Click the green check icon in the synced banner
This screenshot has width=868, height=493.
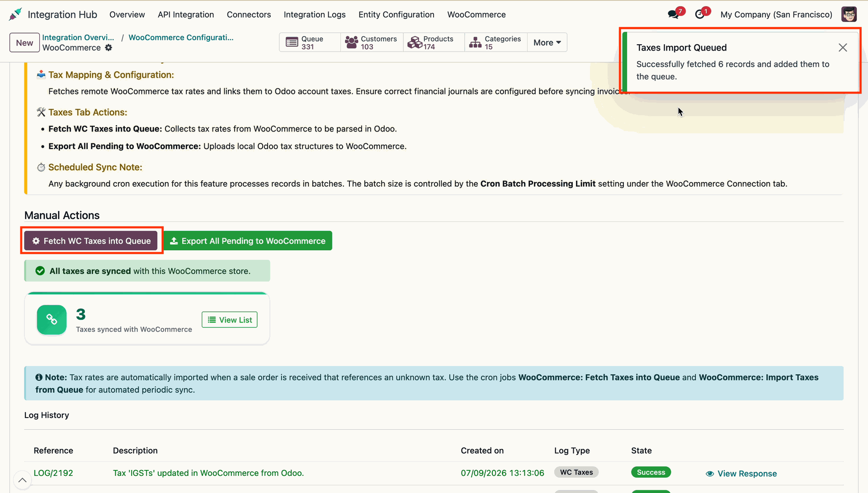click(x=40, y=271)
